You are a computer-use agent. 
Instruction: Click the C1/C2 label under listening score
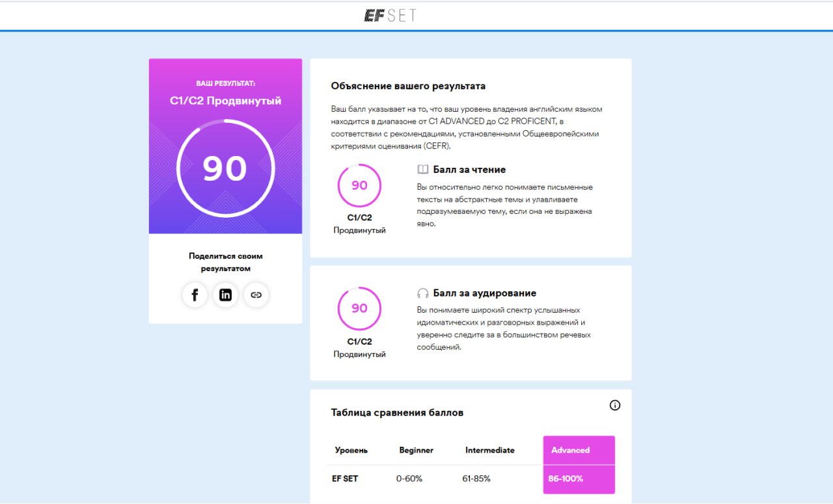[359, 341]
